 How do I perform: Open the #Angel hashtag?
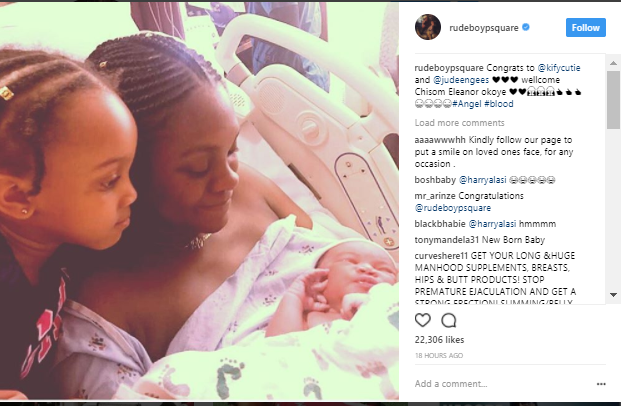pos(467,104)
